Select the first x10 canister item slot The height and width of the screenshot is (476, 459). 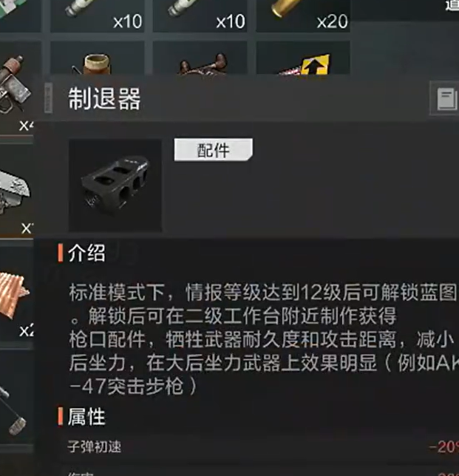coord(97,16)
